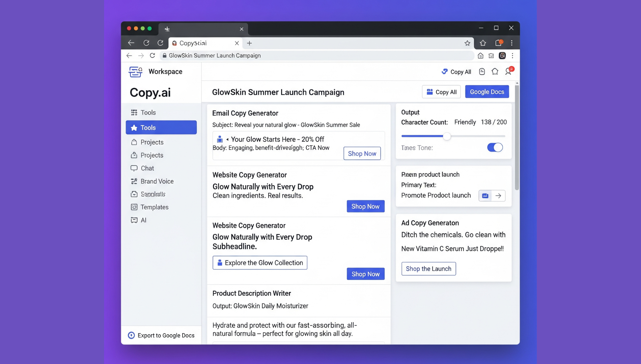Click the Brand Voice icon
Viewport: 641px width, 364px height.
tap(134, 181)
